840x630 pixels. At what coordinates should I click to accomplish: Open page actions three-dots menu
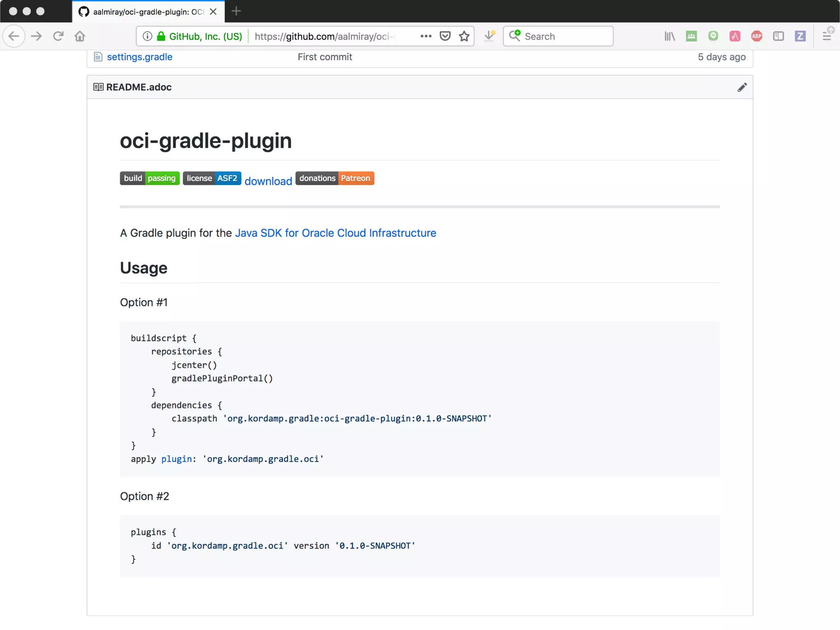[426, 36]
